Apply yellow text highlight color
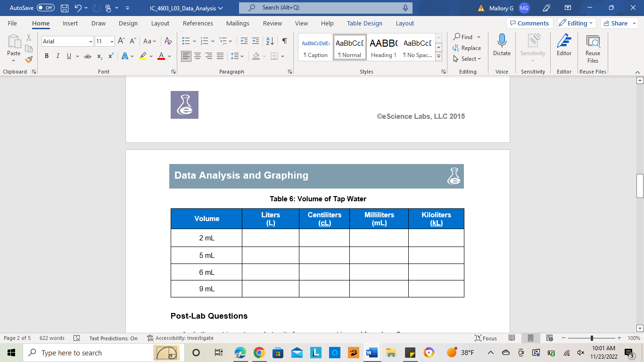 (142, 57)
